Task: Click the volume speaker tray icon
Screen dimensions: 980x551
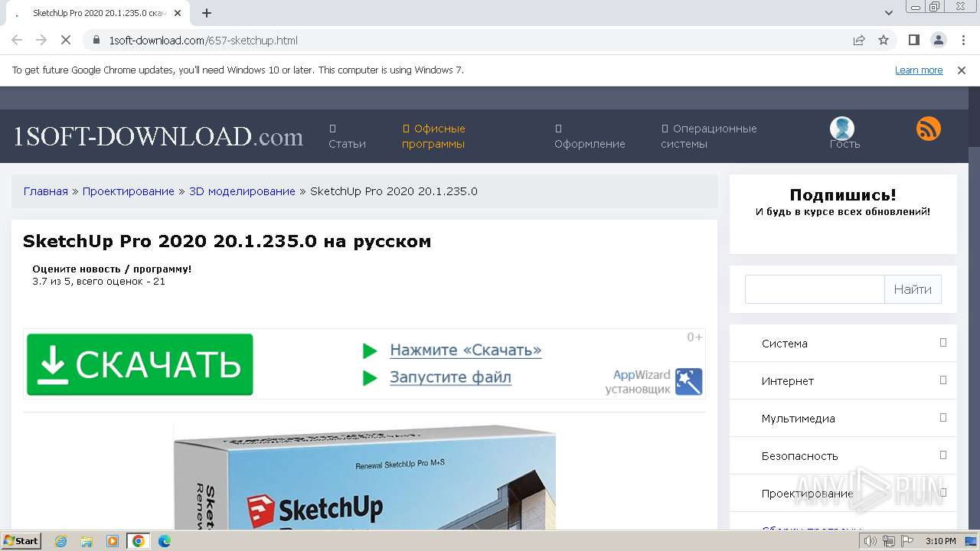Action: pos(871,541)
